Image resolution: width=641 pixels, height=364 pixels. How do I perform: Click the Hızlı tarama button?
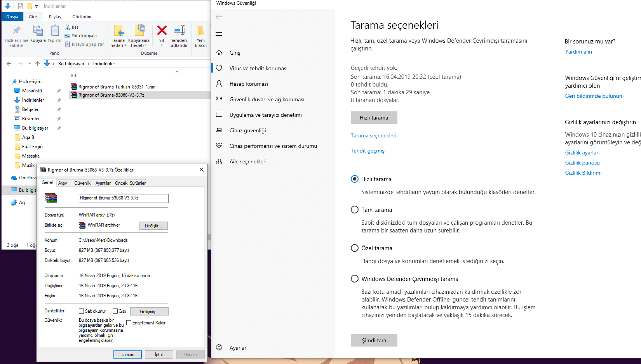(374, 118)
